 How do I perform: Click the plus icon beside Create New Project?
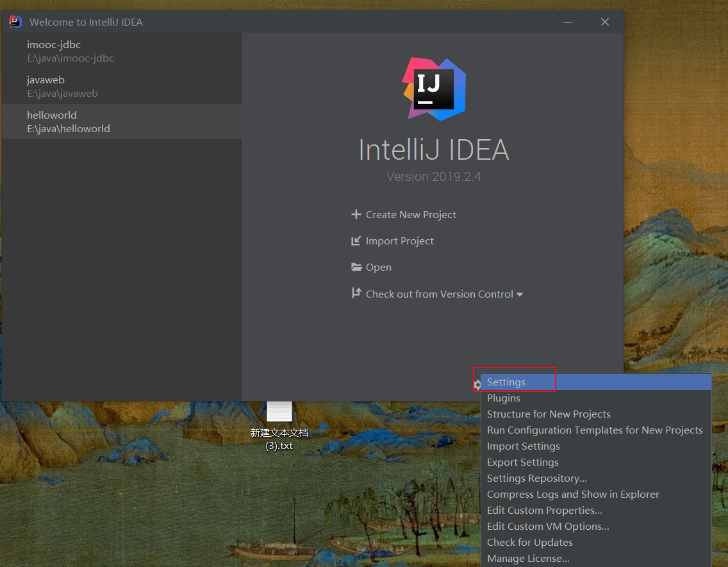coord(356,214)
